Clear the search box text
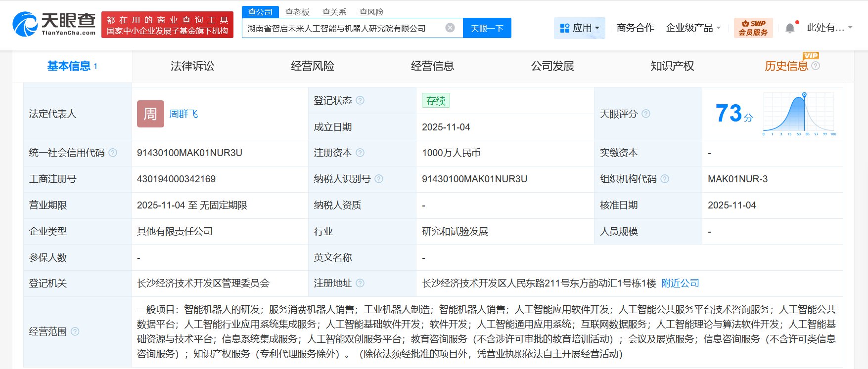 point(450,28)
